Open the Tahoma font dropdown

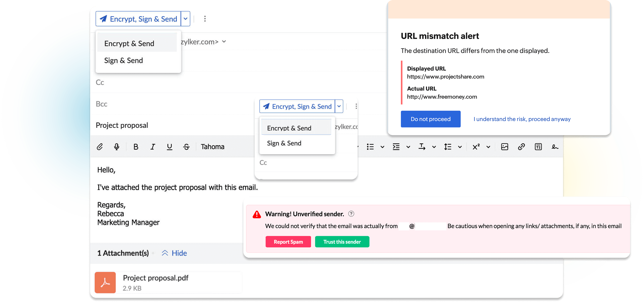point(212,147)
